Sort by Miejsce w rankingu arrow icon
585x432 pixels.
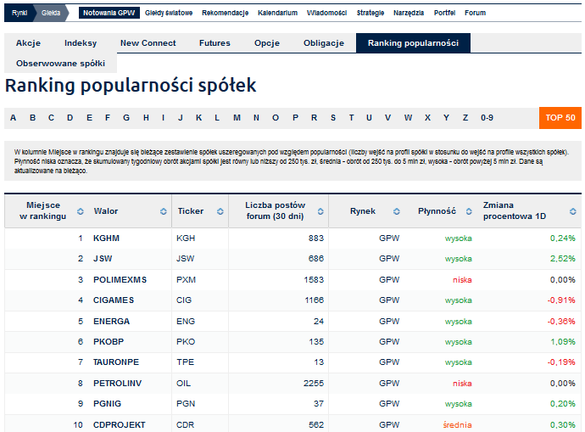coord(80,212)
